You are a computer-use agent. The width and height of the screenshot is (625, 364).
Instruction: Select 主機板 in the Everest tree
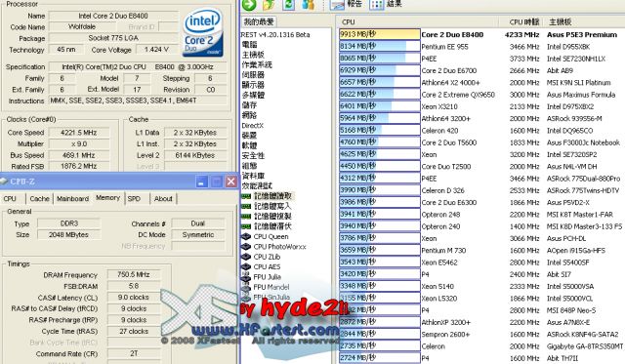[253, 55]
